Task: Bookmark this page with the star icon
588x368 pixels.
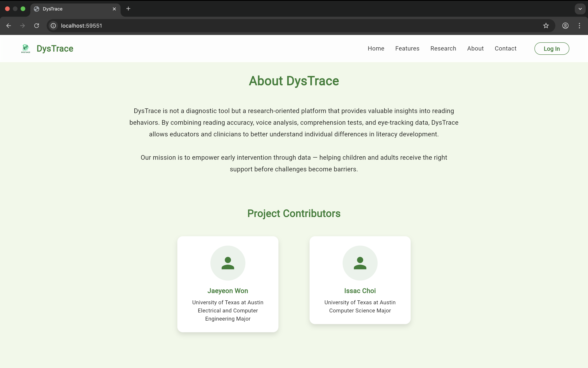Action: click(x=546, y=26)
